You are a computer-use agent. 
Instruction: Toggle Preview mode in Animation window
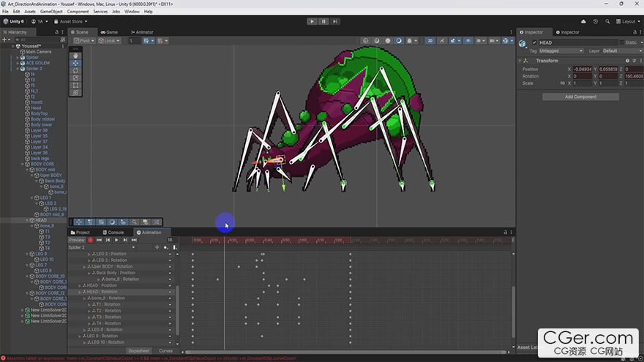77,240
